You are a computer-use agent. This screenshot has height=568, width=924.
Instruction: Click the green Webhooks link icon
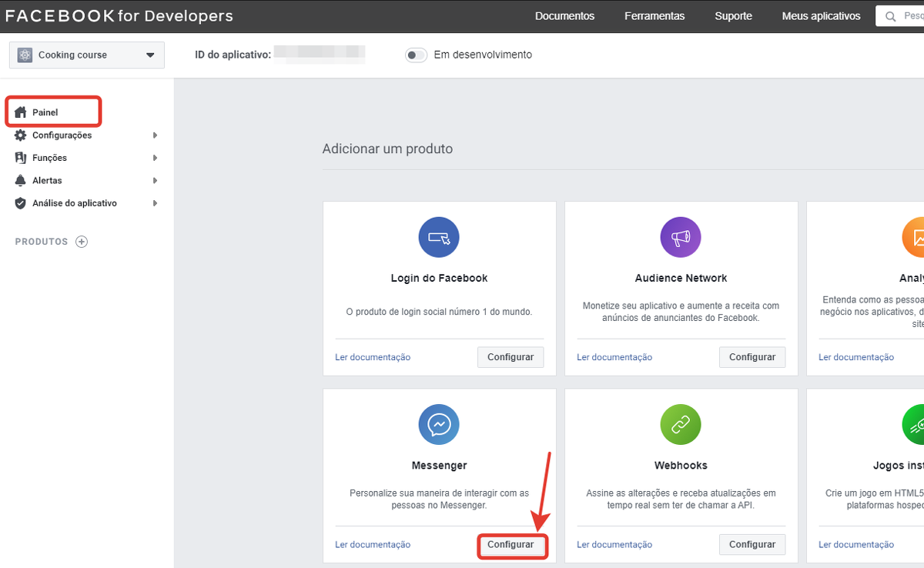click(681, 424)
